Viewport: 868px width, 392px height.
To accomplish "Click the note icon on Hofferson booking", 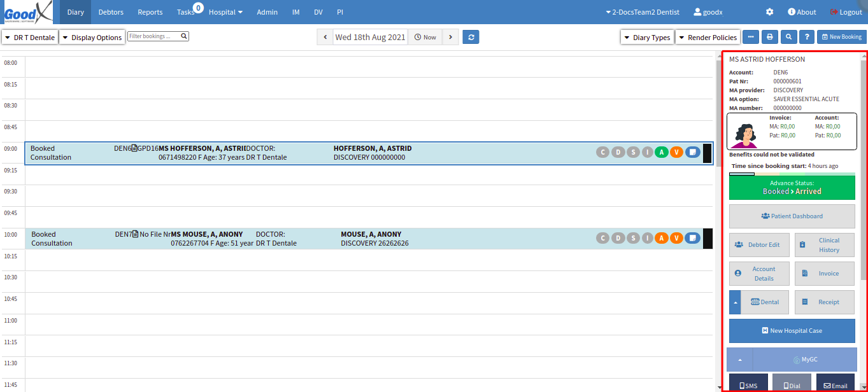I will pos(692,152).
